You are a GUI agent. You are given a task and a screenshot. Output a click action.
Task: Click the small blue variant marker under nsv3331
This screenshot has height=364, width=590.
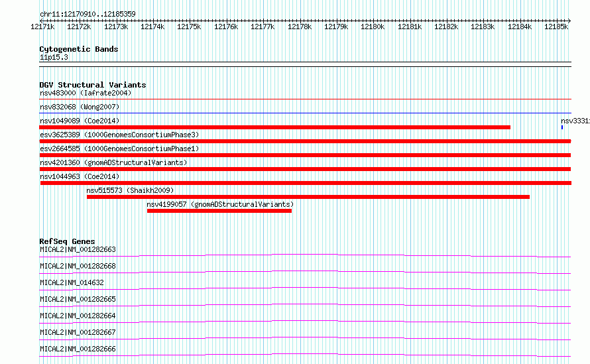(561, 127)
